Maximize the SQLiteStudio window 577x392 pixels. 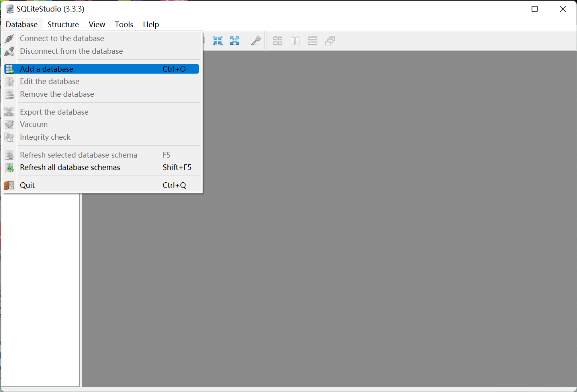coord(535,9)
